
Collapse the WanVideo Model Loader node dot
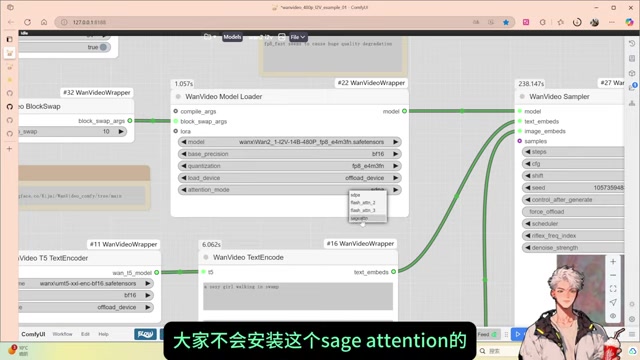[x=178, y=97]
